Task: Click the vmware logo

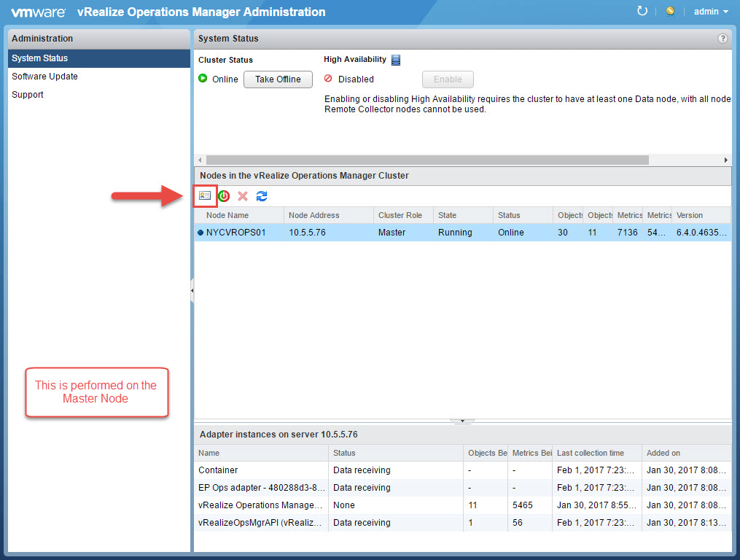Action: point(38,12)
